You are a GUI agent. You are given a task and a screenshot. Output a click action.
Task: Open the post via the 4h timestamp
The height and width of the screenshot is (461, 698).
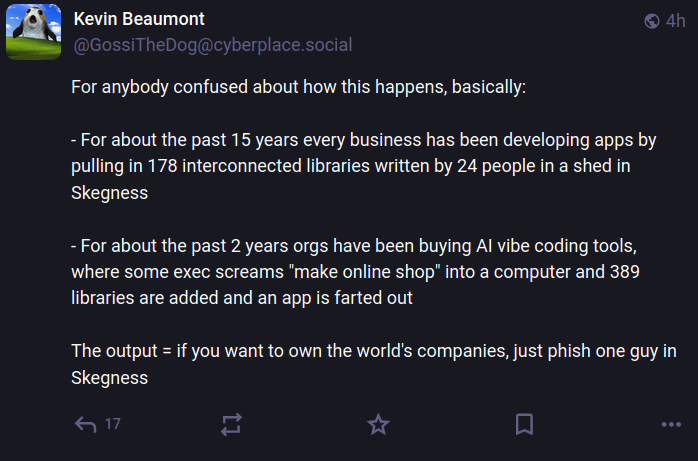click(x=676, y=21)
